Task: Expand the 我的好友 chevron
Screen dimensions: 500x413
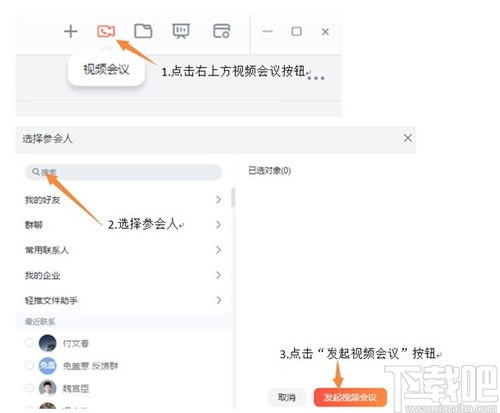Action: (x=218, y=199)
